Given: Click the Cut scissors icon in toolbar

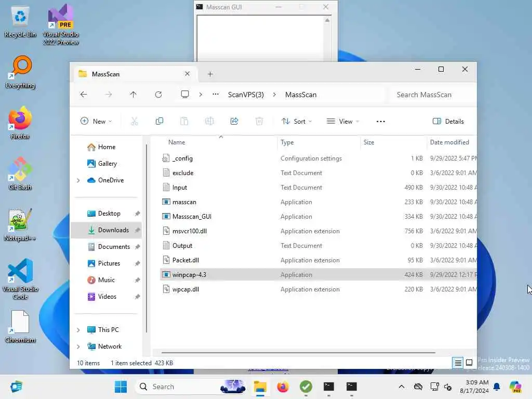Looking at the screenshot, I should point(135,121).
